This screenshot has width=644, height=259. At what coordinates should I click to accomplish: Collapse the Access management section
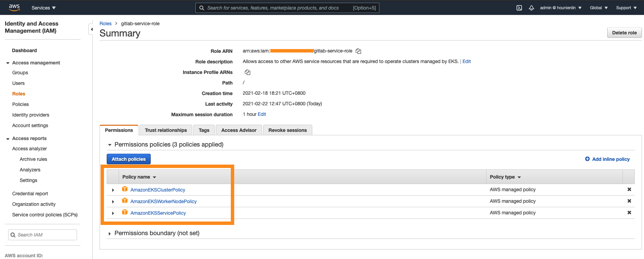pyautogui.click(x=8, y=63)
